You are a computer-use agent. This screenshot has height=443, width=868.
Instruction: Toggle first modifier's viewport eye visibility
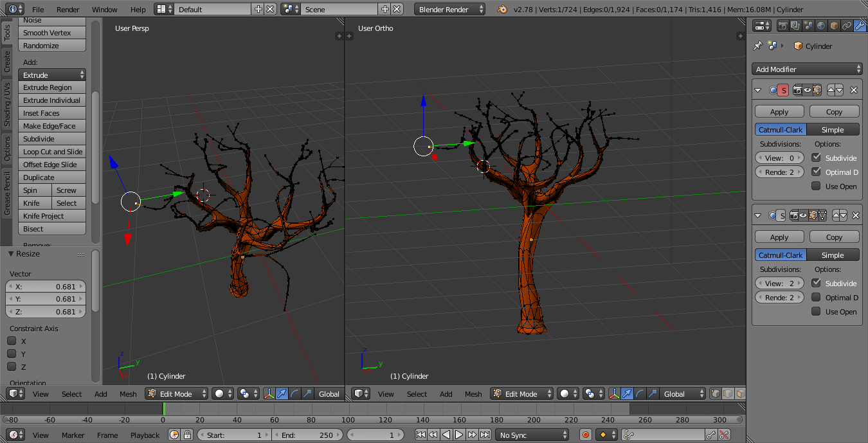(x=807, y=91)
